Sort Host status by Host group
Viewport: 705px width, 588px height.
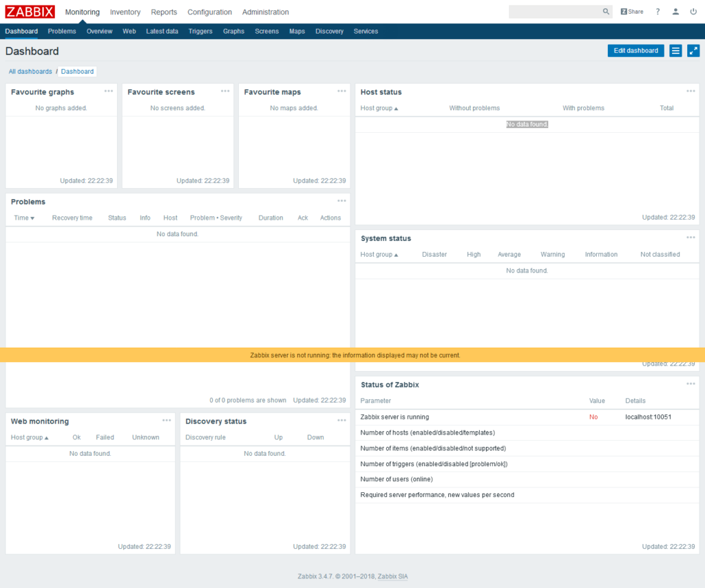379,108
